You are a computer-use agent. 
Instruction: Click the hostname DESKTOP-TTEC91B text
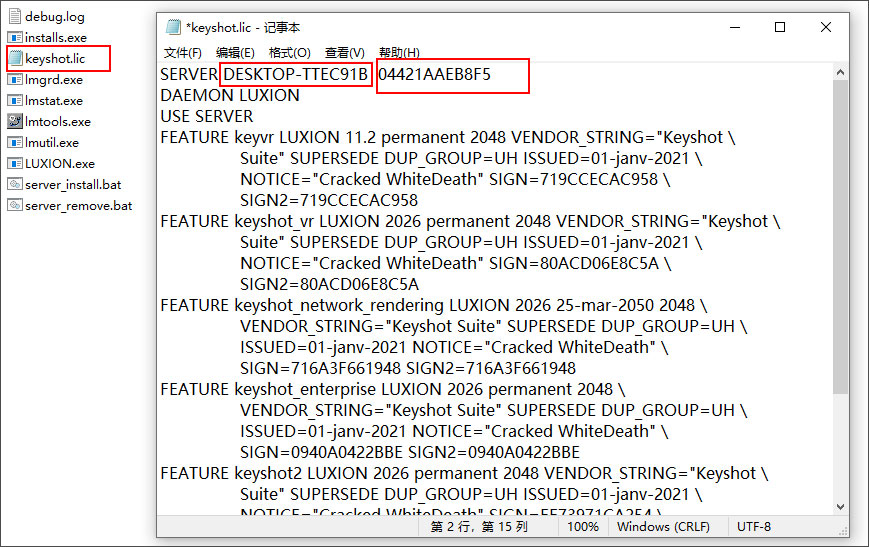[x=295, y=74]
